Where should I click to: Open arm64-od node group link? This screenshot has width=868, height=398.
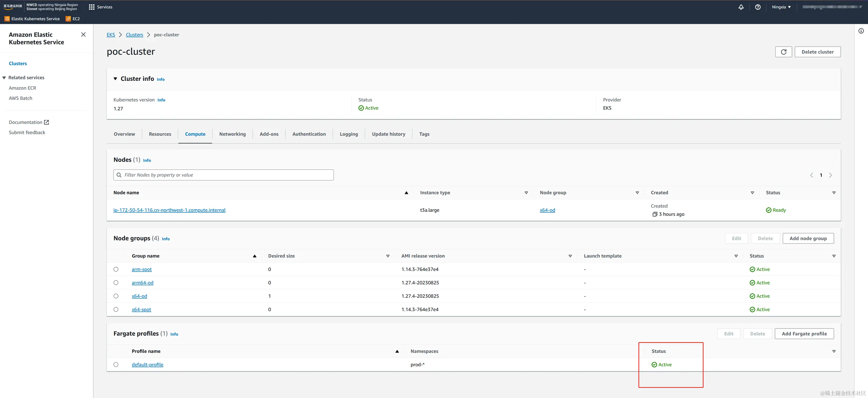[x=143, y=283]
